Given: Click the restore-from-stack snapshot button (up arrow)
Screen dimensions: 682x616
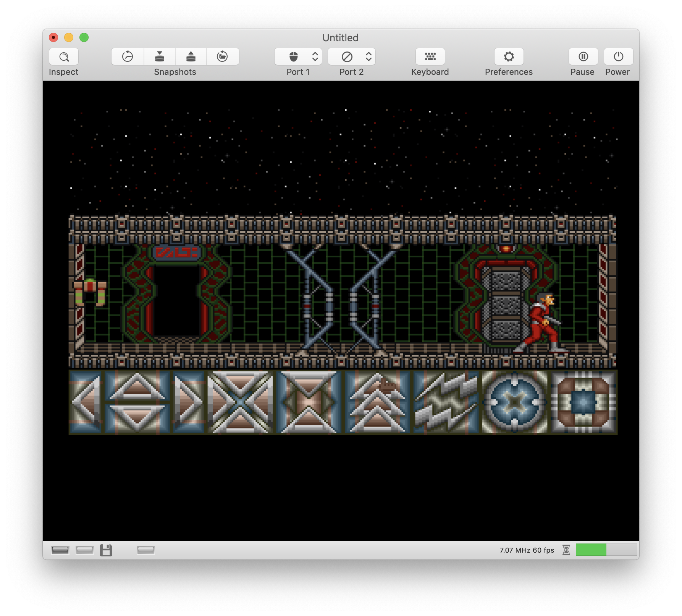Looking at the screenshot, I should coord(191,57).
